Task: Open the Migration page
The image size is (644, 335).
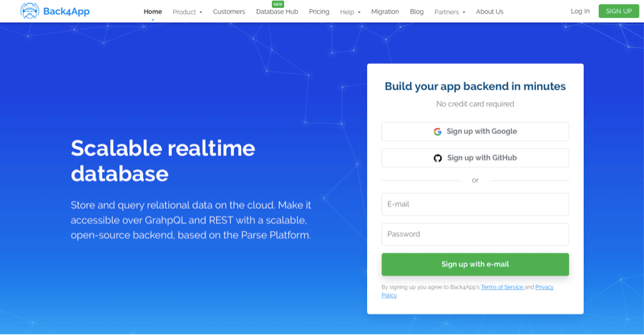Action: pos(385,11)
